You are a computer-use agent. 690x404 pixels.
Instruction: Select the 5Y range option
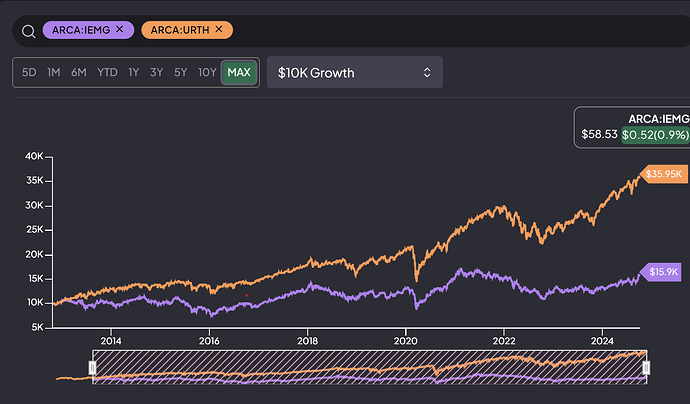tap(180, 72)
